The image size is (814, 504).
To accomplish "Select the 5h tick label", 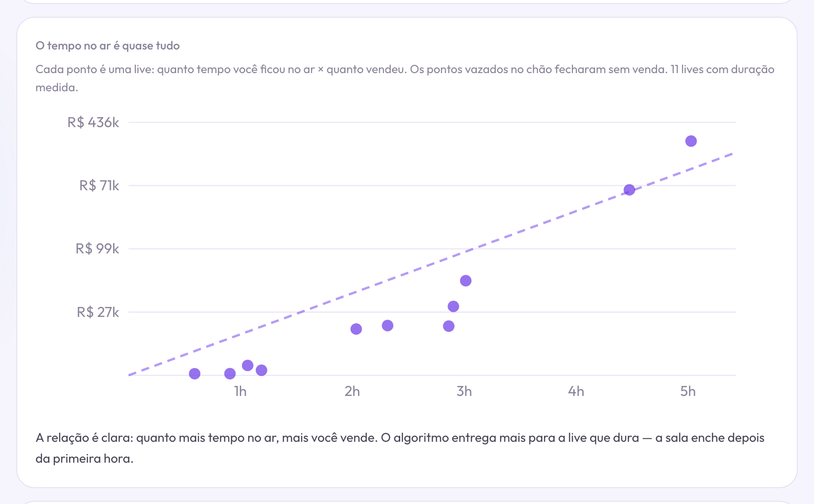I will pos(688,391).
